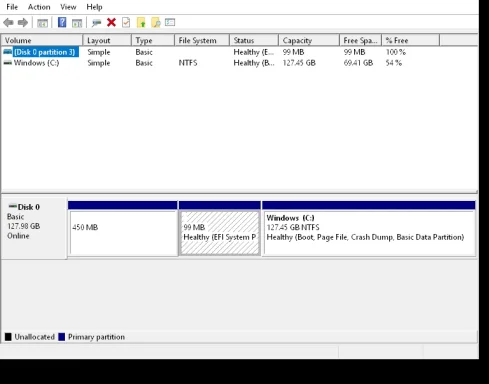Sort by the File System column header
The width and height of the screenshot is (489, 384).
(202, 40)
